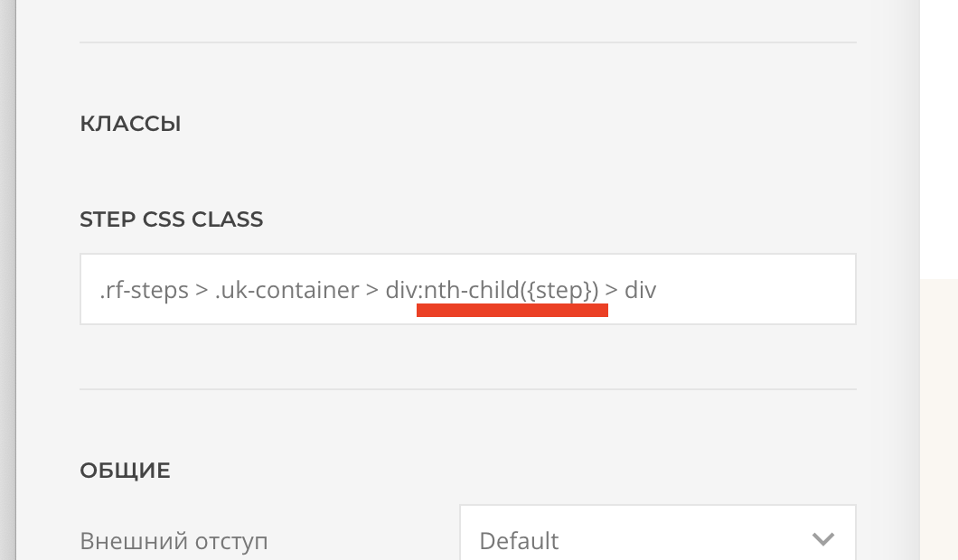Click the КЛАССЫ section heading
Screen dimensions: 958x560
pyautogui.click(x=130, y=124)
